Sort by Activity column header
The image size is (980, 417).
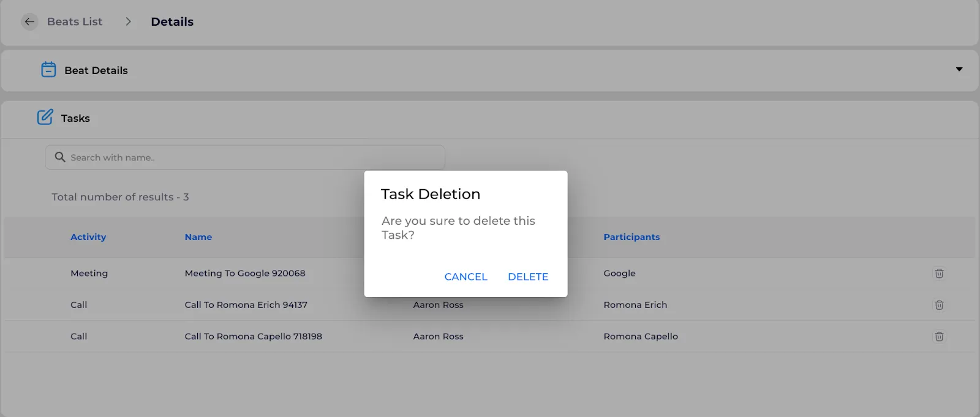(x=88, y=237)
